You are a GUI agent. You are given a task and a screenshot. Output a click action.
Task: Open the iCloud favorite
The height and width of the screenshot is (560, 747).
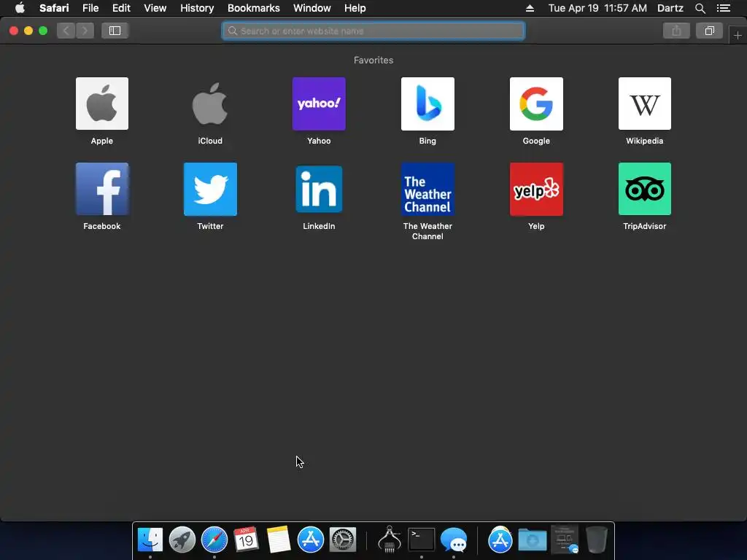pyautogui.click(x=210, y=104)
